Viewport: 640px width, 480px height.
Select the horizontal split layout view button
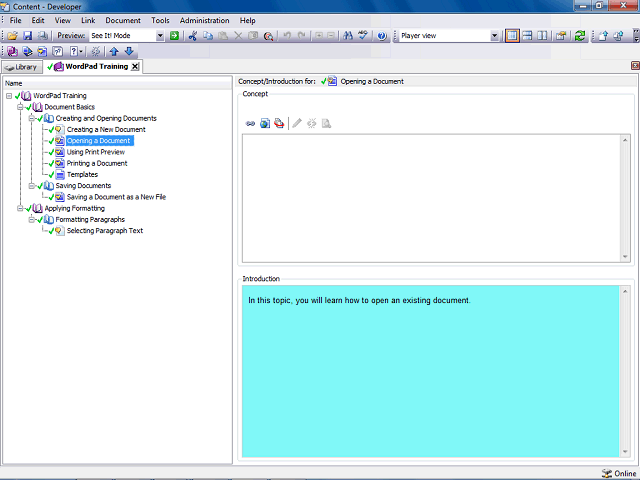coord(527,36)
